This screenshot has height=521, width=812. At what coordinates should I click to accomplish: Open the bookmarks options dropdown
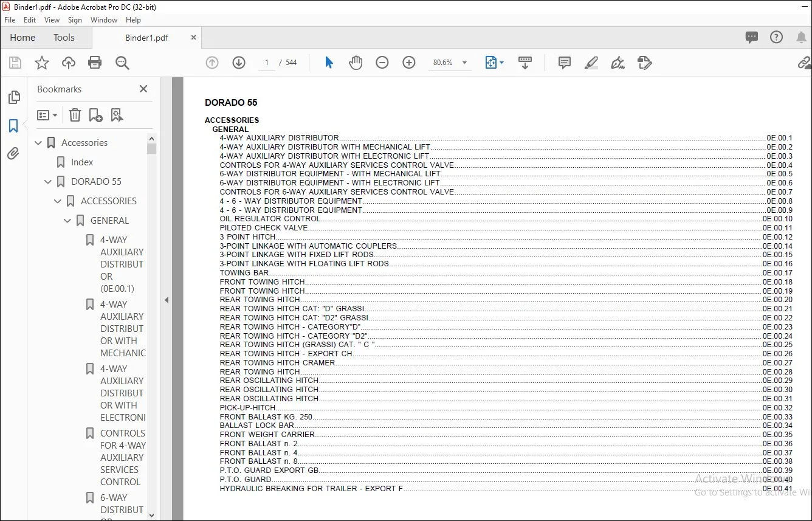[x=47, y=115]
